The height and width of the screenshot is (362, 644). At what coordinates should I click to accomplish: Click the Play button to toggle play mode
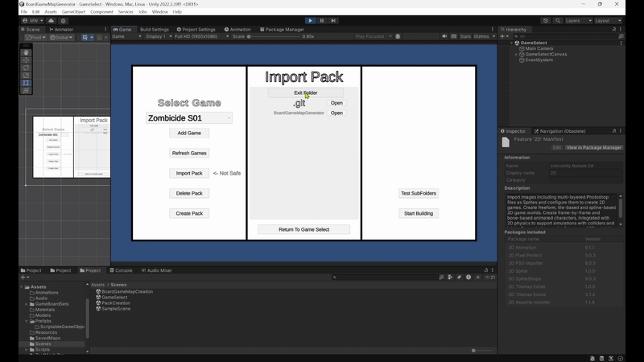tap(311, 20)
